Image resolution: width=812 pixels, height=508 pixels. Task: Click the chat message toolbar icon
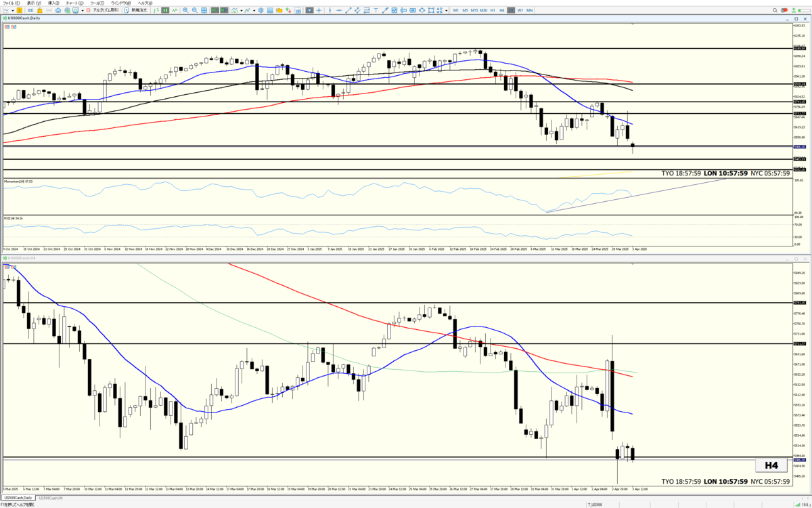coord(75,10)
